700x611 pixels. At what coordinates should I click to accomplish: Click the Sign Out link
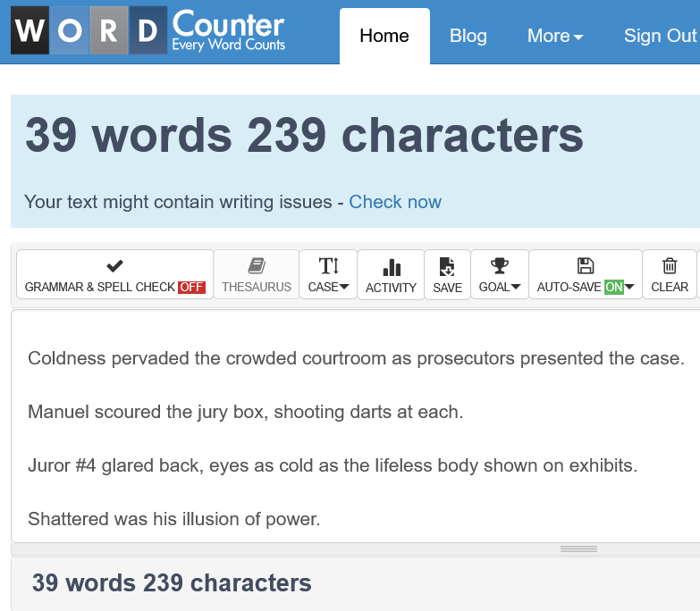tap(661, 36)
